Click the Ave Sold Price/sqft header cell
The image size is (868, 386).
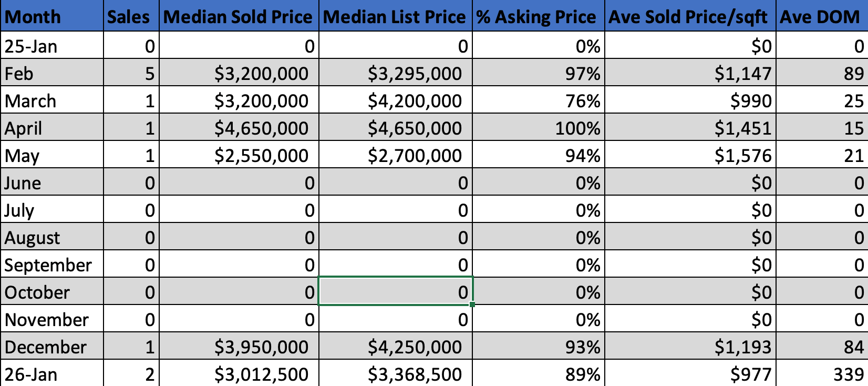point(690,17)
